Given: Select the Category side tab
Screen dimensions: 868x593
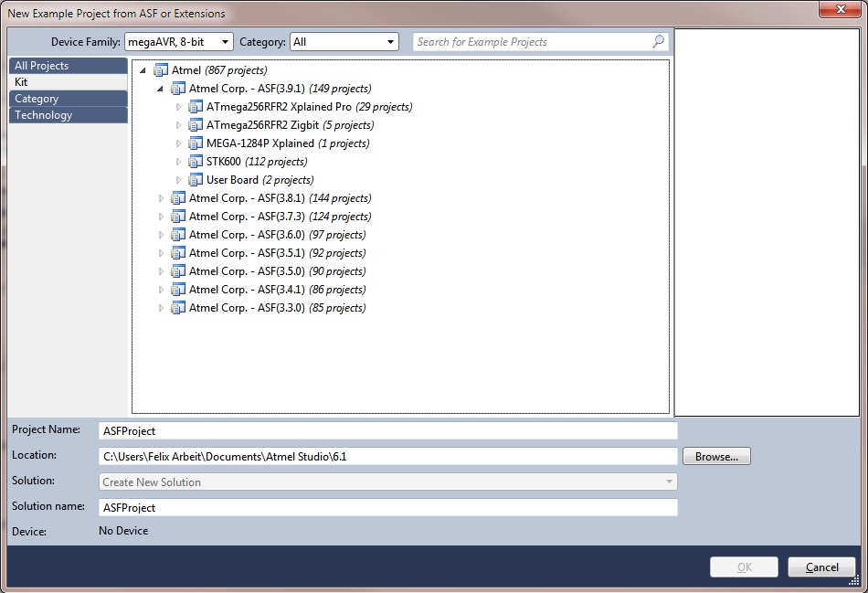Looking at the screenshot, I should point(69,99).
